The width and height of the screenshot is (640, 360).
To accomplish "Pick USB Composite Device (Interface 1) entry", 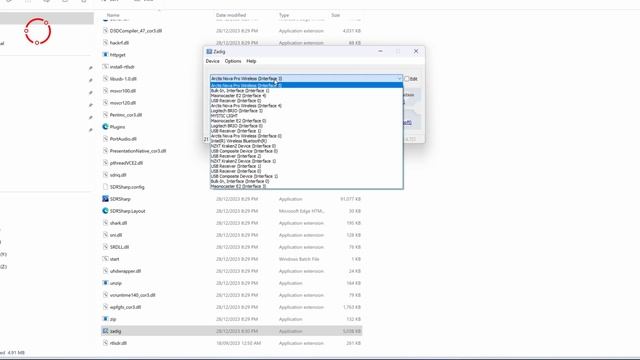I will [307, 176].
